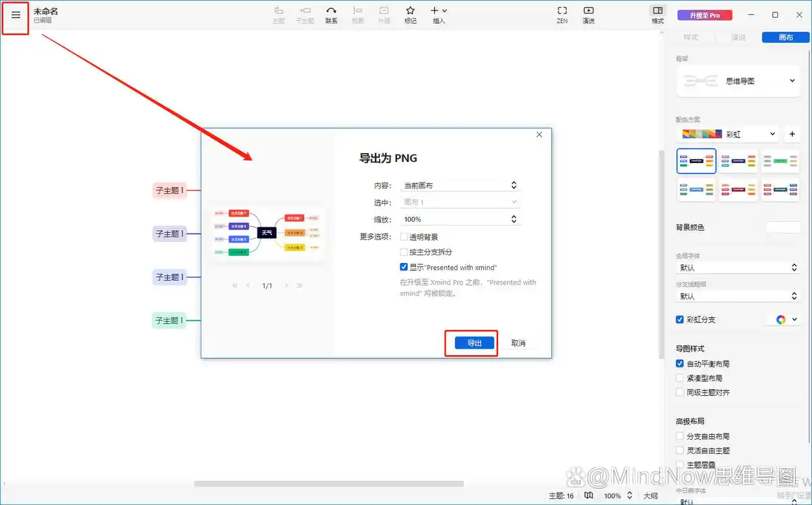The width and height of the screenshot is (812, 505).
Task: Click the 未命名 document title
Action: (46, 11)
